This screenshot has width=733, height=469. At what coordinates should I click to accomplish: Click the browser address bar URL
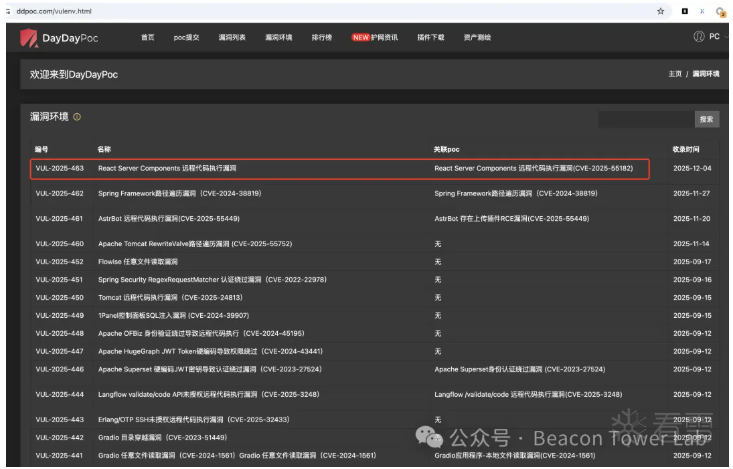point(54,11)
